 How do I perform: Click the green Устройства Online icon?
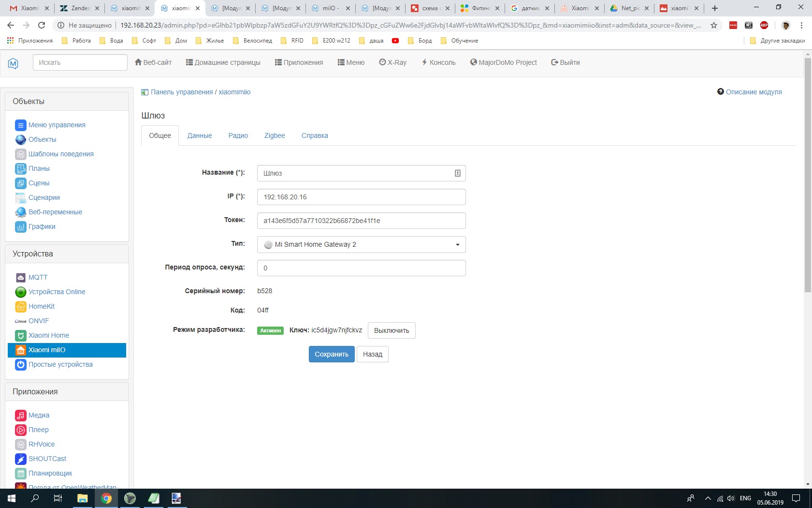tap(20, 292)
